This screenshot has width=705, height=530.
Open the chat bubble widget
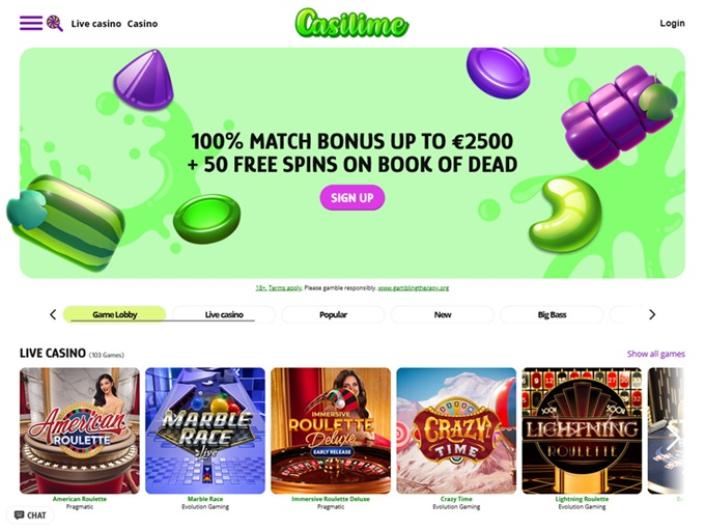(31, 515)
